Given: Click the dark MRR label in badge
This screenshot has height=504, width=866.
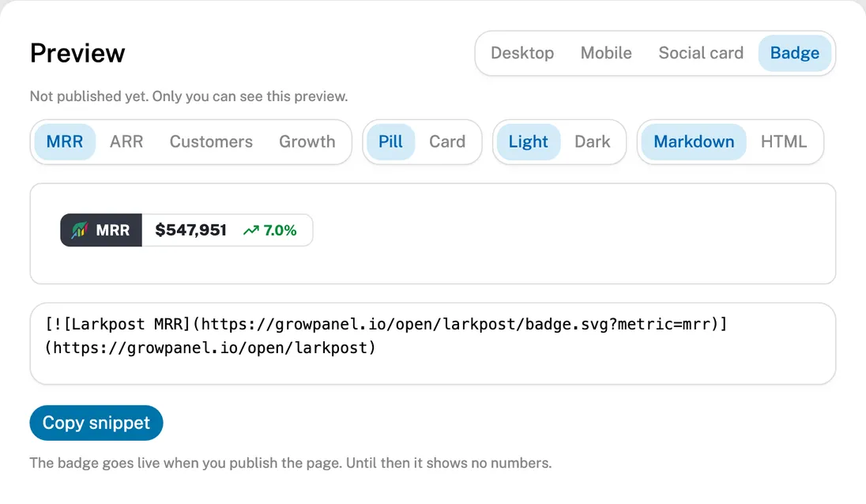Looking at the screenshot, I should coord(101,230).
